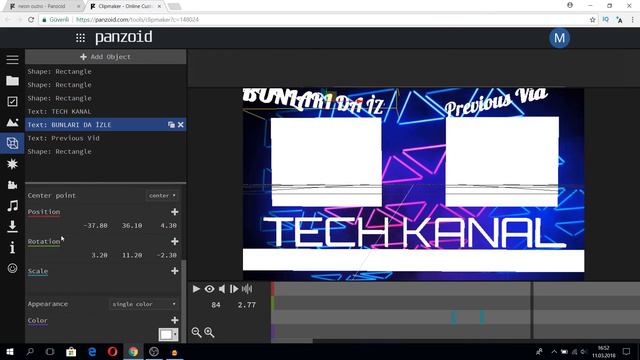Select the 3D objects cube panel

[12, 143]
